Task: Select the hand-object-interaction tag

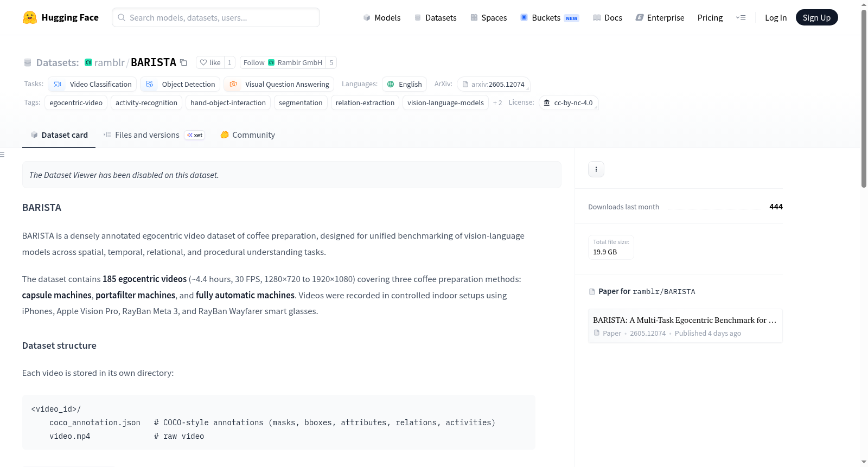Action: 228,103
